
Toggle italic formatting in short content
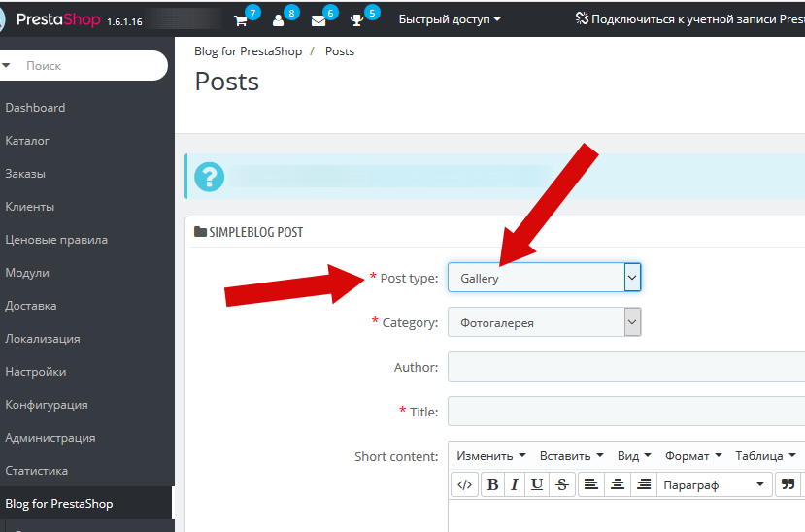[x=515, y=484]
